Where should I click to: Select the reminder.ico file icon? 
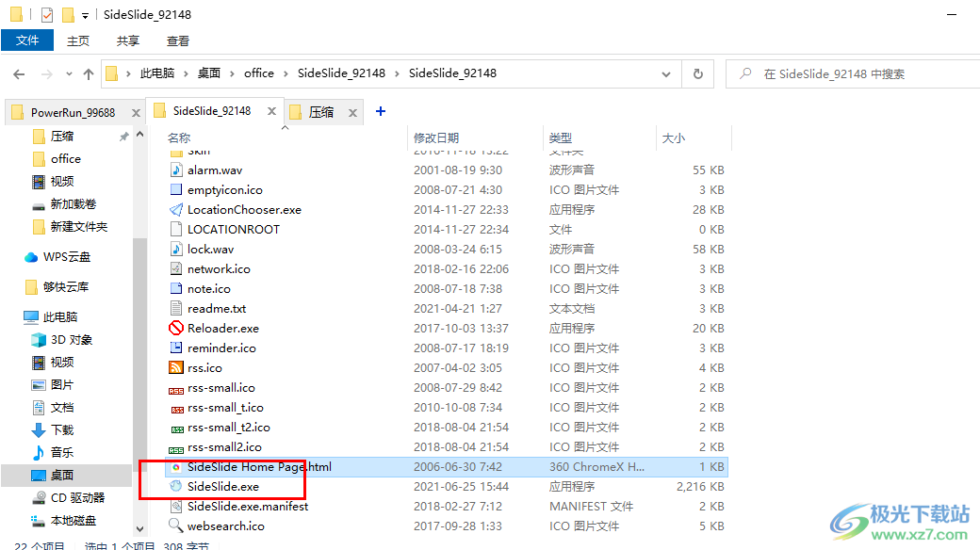[176, 348]
